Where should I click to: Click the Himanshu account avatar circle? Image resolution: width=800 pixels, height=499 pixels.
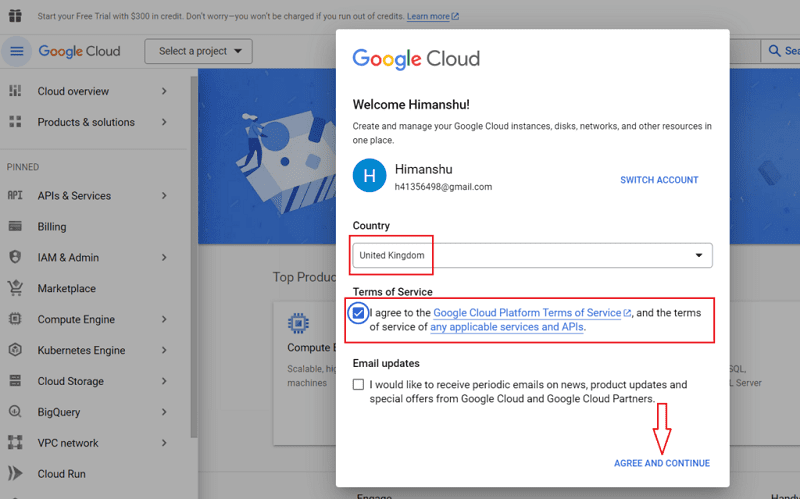(x=369, y=176)
